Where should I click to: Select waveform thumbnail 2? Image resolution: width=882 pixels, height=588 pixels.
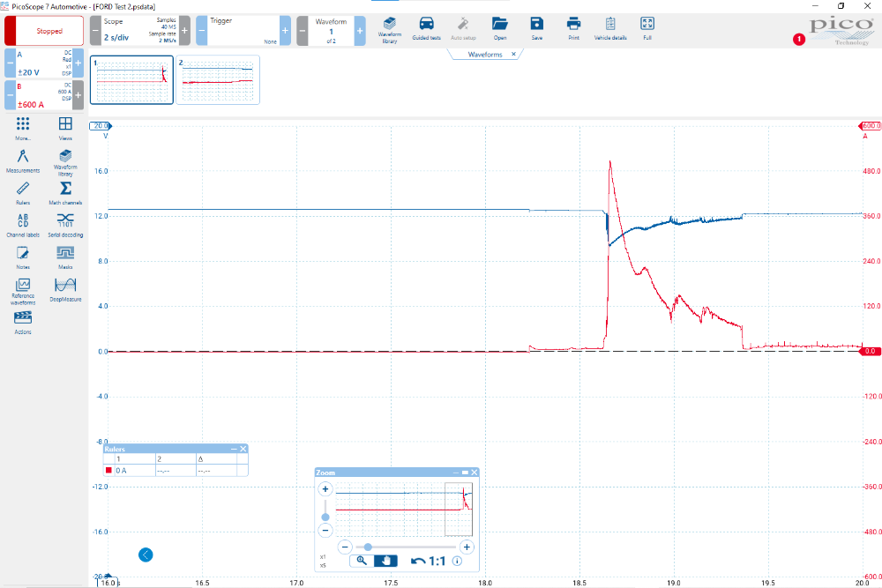pyautogui.click(x=218, y=80)
